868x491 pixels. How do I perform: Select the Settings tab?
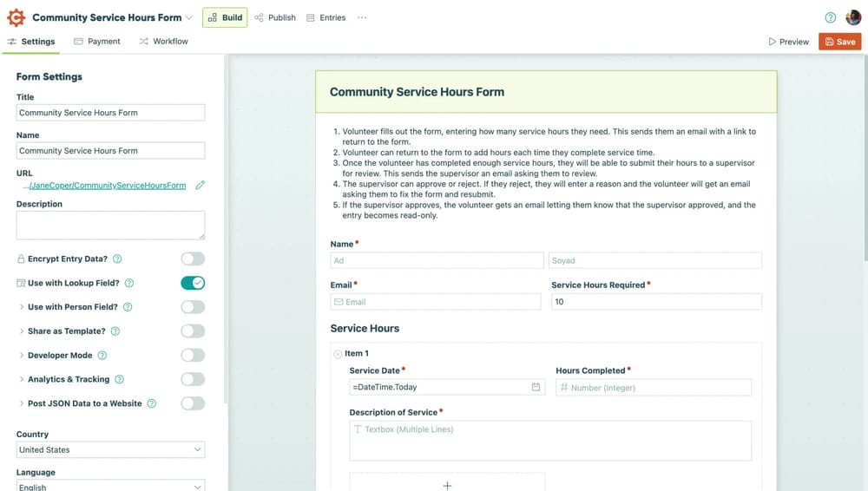31,42
